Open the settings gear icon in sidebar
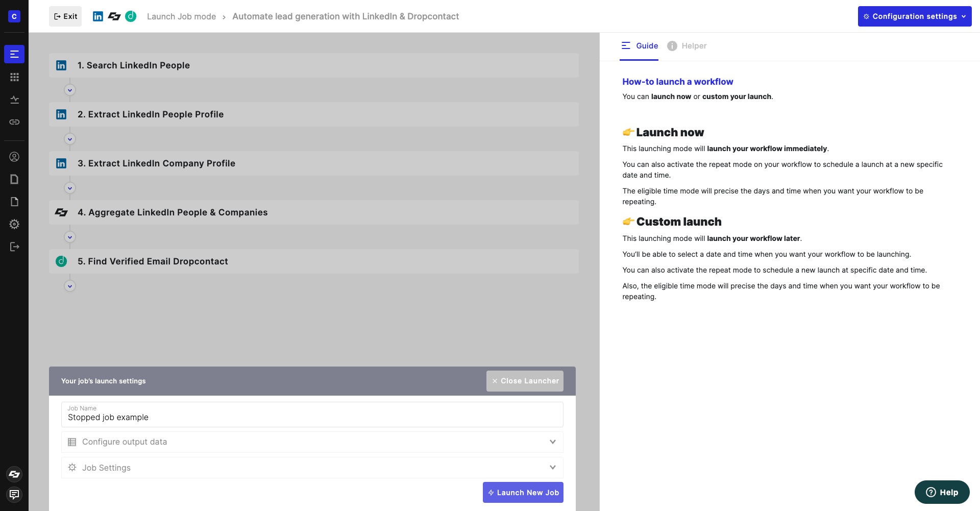Screen dimensions: 980x511 pyautogui.click(x=14, y=224)
